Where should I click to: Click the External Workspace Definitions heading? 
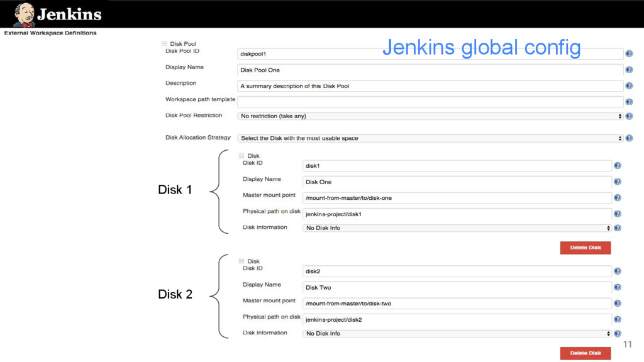50,33
